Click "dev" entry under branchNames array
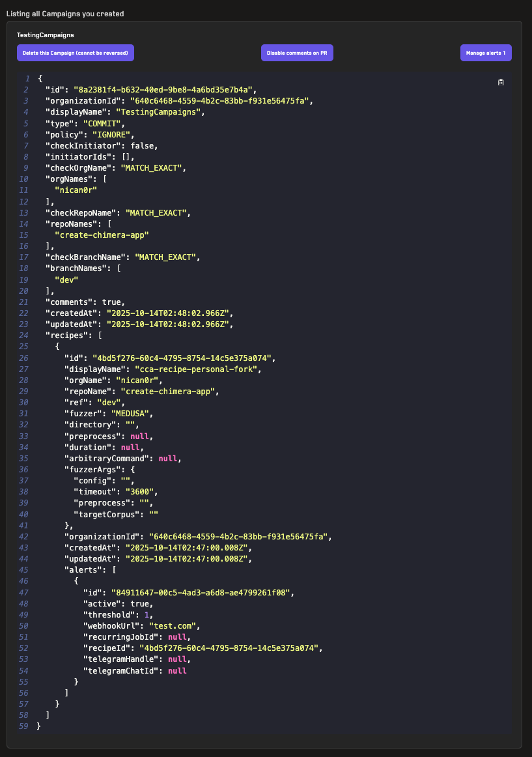The image size is (532, 757). (x=66, y=279)
